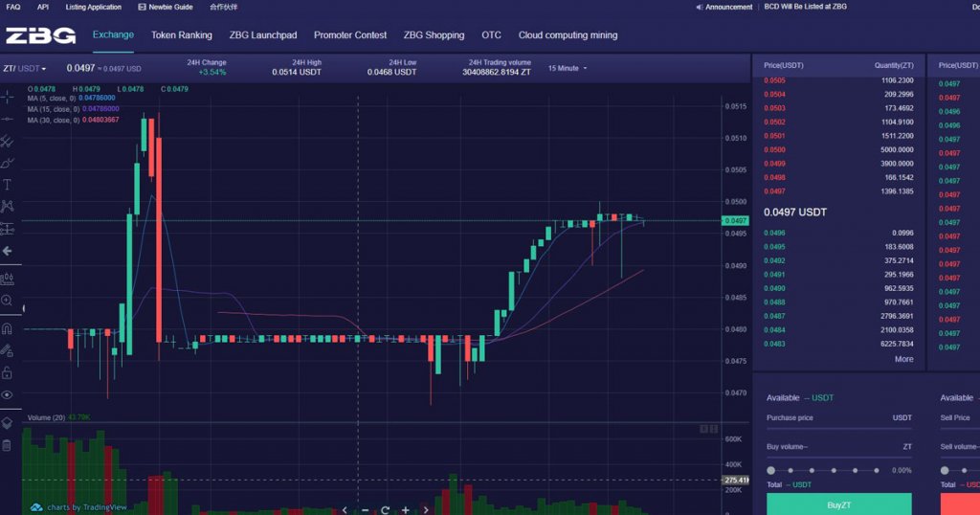Zoom in chart using the plus control
The height and width of the screenshot is (515, 980).
[406, 510]
